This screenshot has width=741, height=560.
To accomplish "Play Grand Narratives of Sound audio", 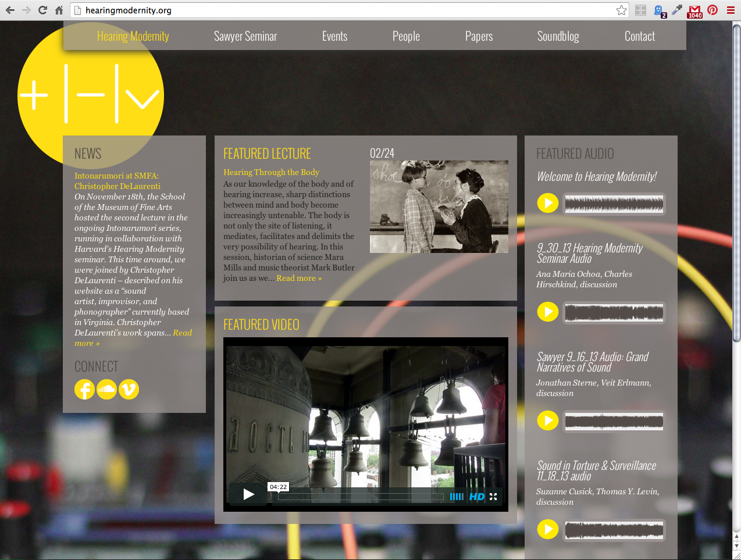I will pyautogui.click(x=547, y=420).
